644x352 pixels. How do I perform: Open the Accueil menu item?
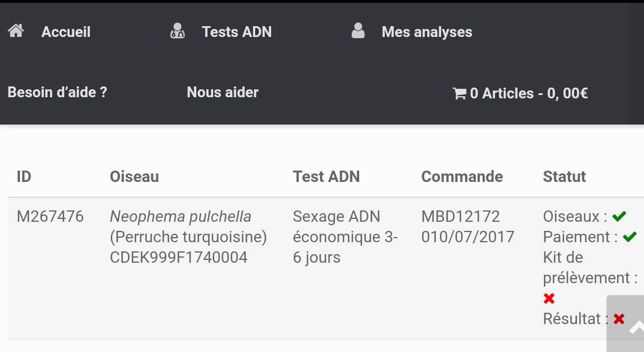(65, 32)
